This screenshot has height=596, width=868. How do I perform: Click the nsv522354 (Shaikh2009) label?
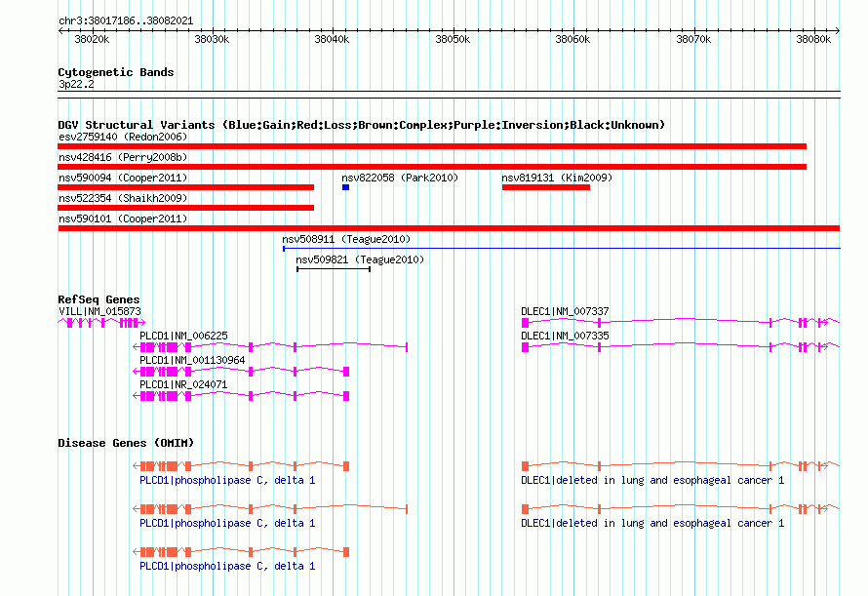[123, 198]
